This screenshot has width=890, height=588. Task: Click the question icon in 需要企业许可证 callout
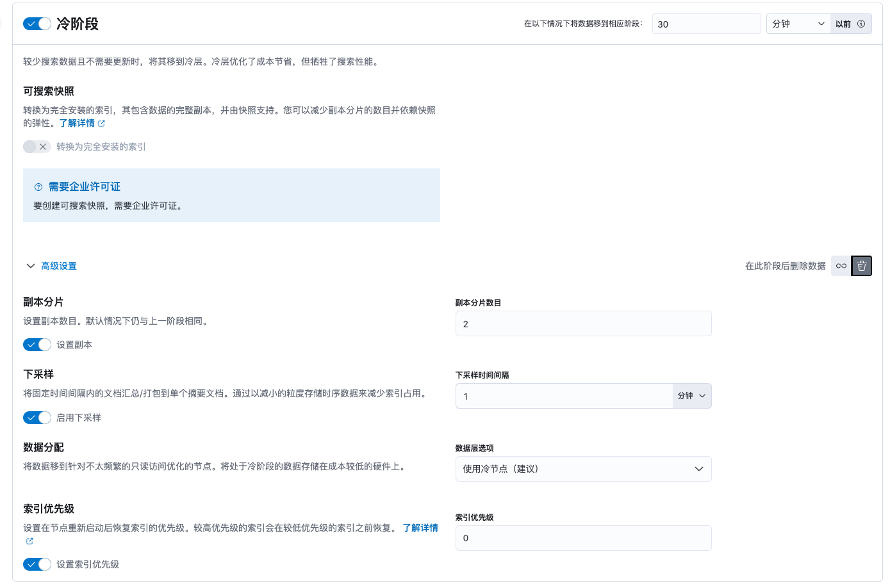click(x=38, y=187)
